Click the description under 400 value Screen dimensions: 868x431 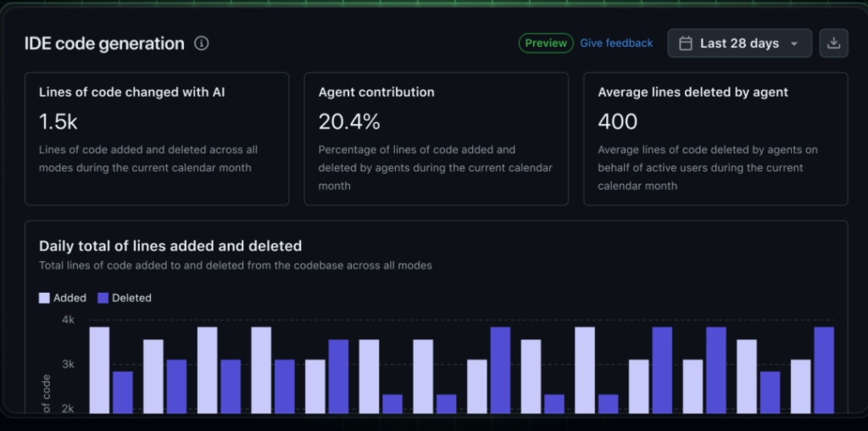coord(708,168)
